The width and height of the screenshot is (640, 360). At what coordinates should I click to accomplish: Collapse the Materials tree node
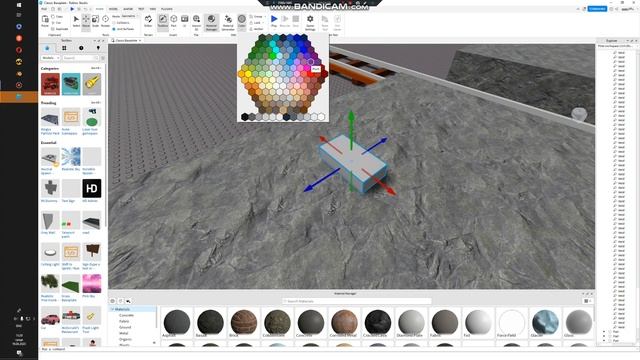(x=112, y=309)
